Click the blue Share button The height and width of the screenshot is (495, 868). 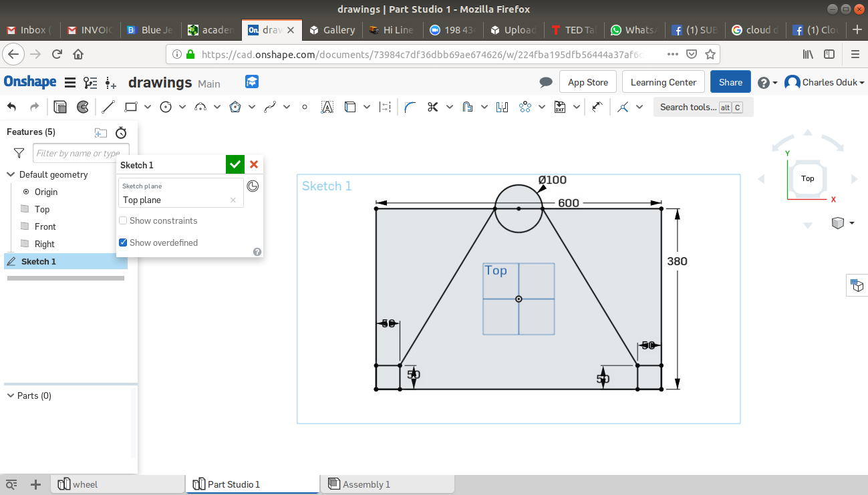point(730,82)
